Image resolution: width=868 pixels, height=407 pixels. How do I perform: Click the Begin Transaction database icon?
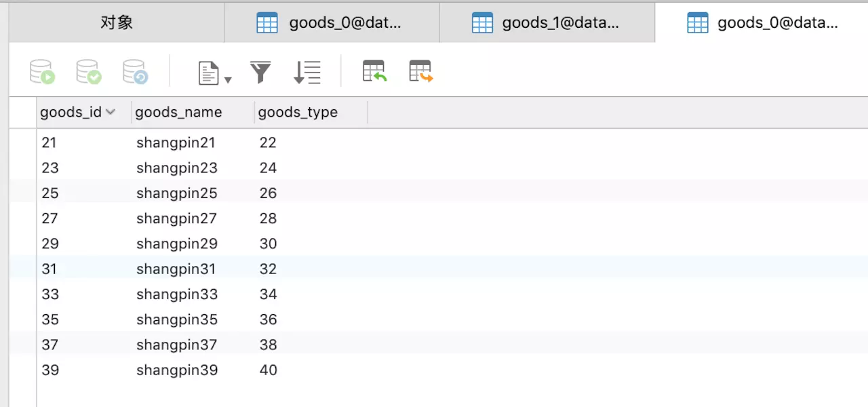pyautogui.click(x=41, y=72)
